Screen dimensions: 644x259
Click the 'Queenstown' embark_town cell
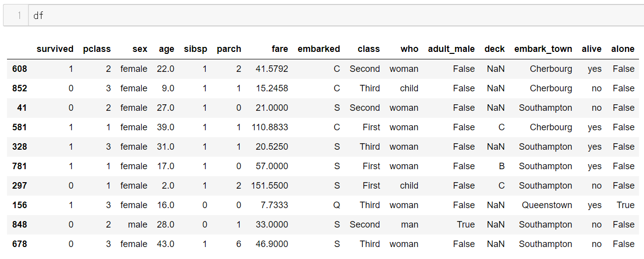(x=547, y=205)
